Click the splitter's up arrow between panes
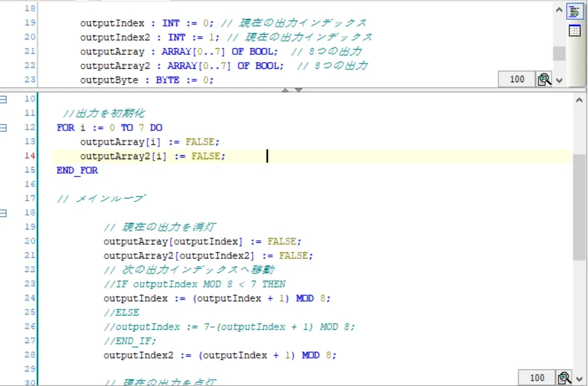Image resolution: width=588 pixels, height=386 pixels. point(286,90)
